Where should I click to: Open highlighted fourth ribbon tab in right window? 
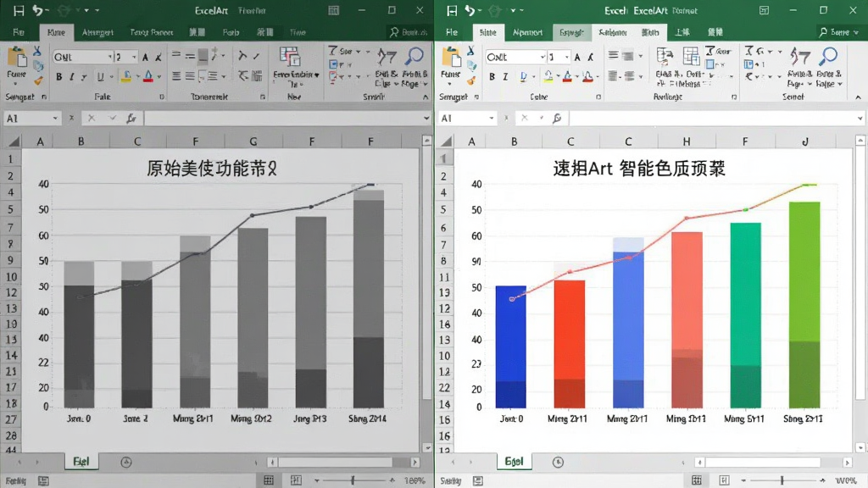571,32
